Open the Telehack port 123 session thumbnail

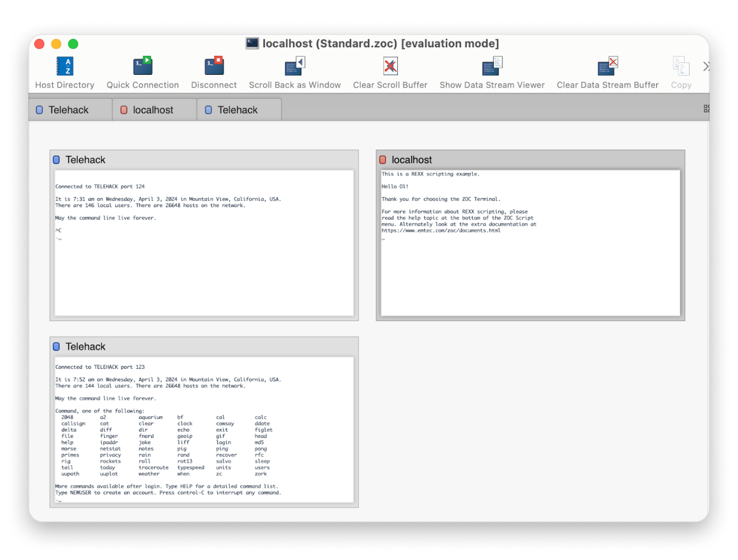pos(204,429)
